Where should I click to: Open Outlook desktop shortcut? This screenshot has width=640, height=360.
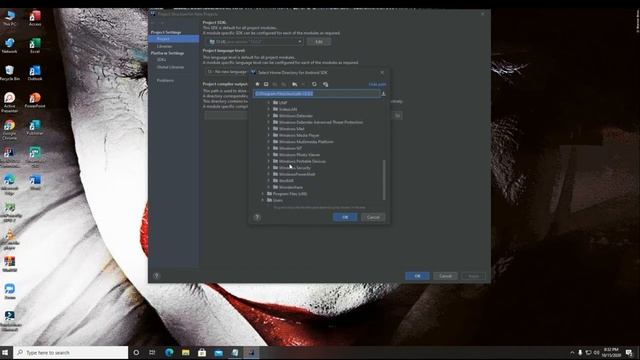pyautogui.click(x=35, y=73)
